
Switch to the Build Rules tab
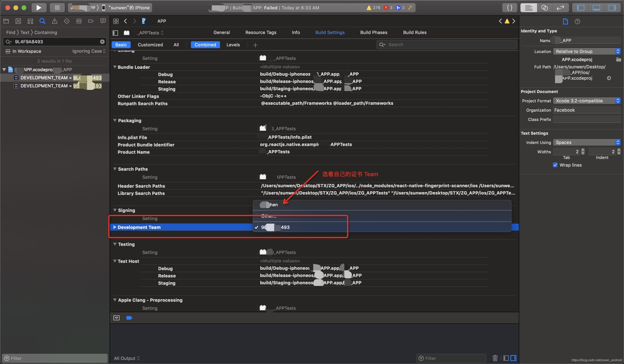click(x=415, y=32)
